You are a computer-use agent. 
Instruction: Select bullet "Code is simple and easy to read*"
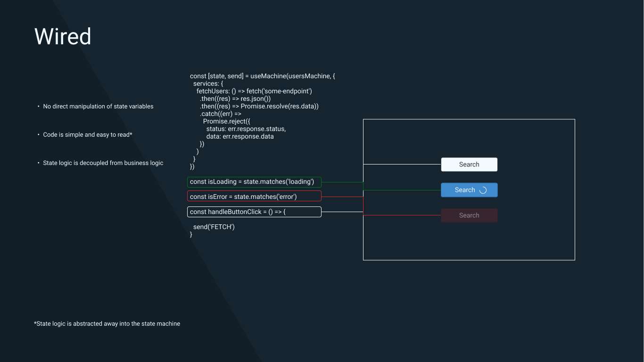(88, 135)
